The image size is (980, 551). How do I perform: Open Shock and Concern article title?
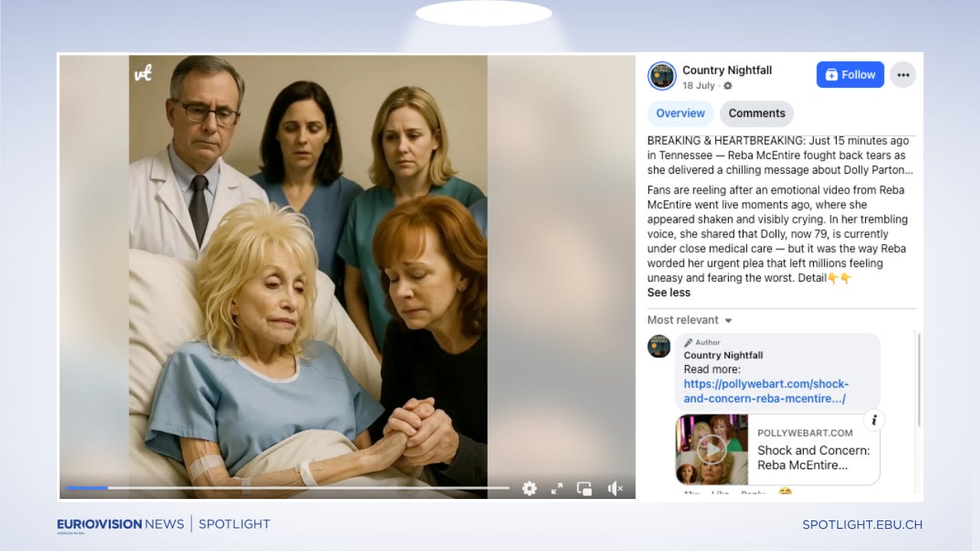[813, 458]
